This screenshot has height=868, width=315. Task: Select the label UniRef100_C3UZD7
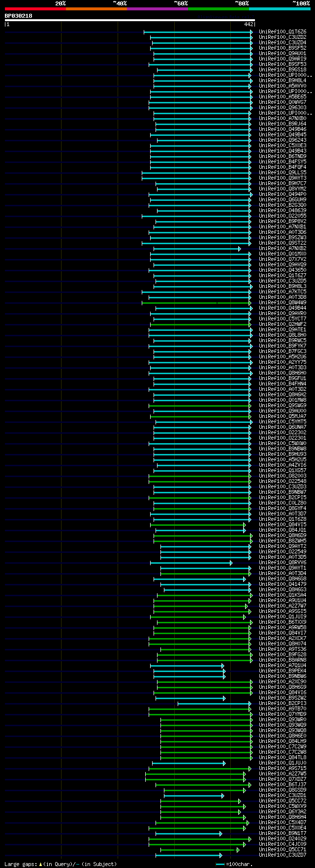[x=283, y=855]
